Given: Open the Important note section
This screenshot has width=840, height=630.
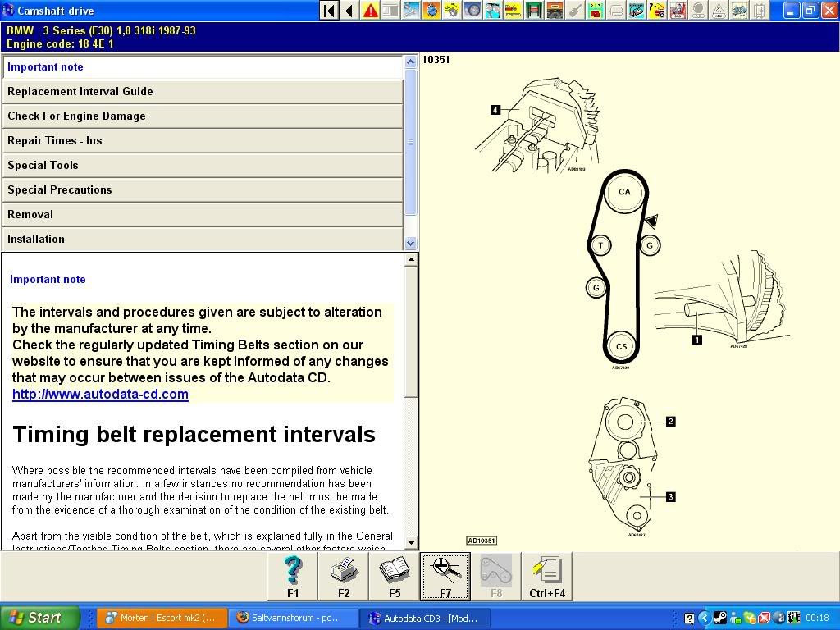Looking at the screenshot, I should [x=203, y=67].
